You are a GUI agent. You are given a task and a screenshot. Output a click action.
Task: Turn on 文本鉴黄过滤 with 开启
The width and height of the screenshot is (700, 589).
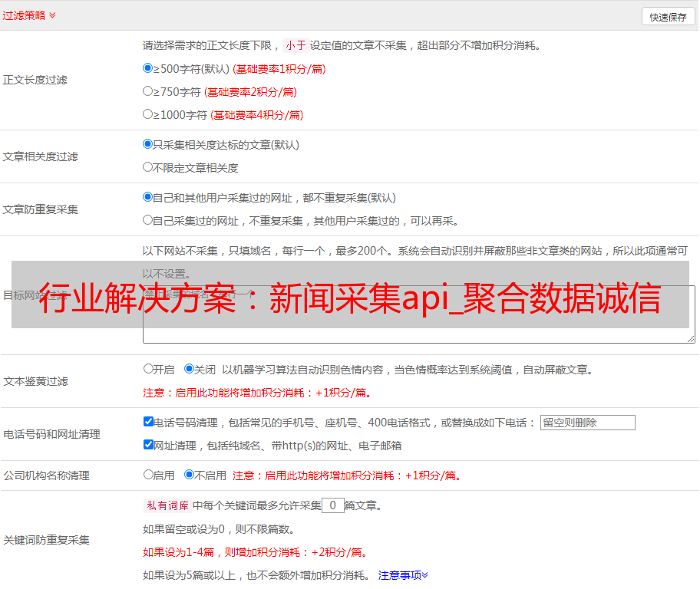point(148,369)
